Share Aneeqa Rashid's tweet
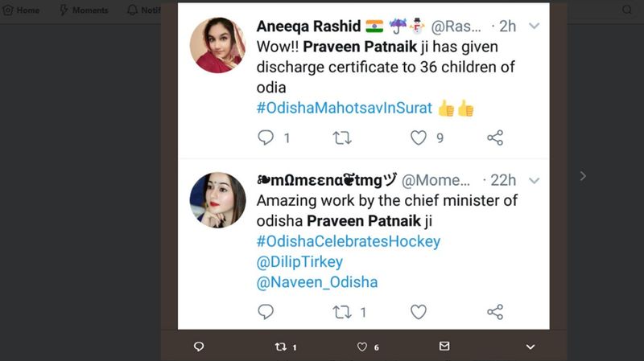The width and height of the screenshot is (644, 361). click(495, 138)
